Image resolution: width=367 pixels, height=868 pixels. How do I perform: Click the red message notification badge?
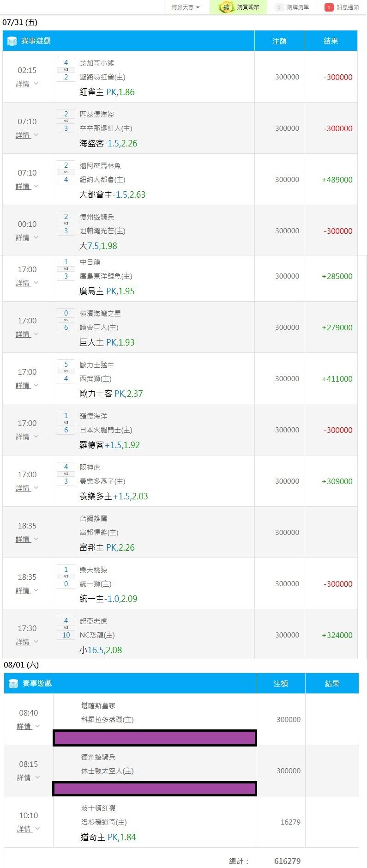[x=329, y=7]
